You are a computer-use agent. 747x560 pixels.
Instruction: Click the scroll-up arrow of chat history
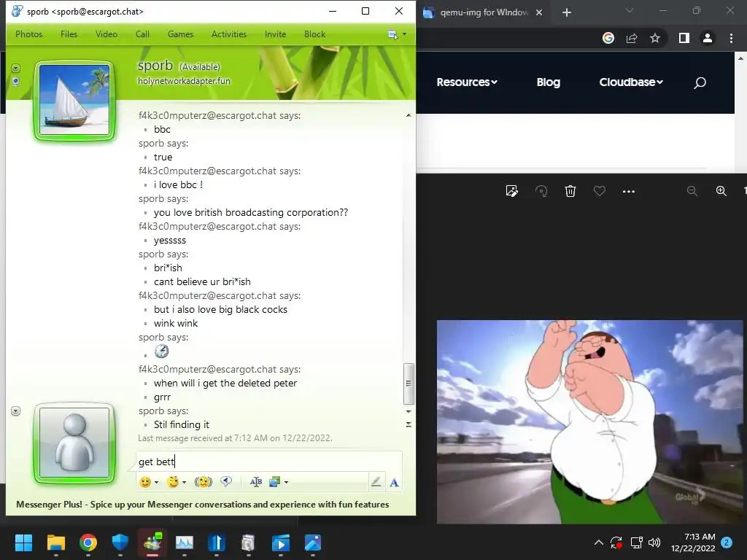(x=409, y=115)
